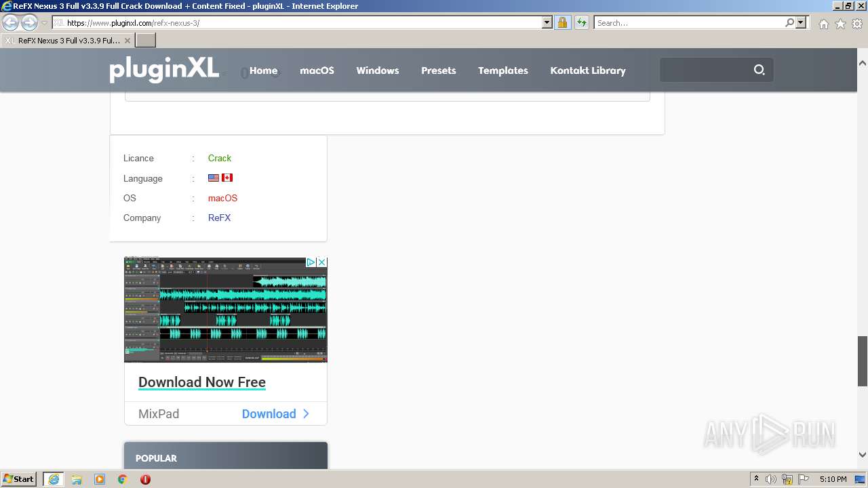Click the page scrollbar down arrow

[x=863, y=455]
